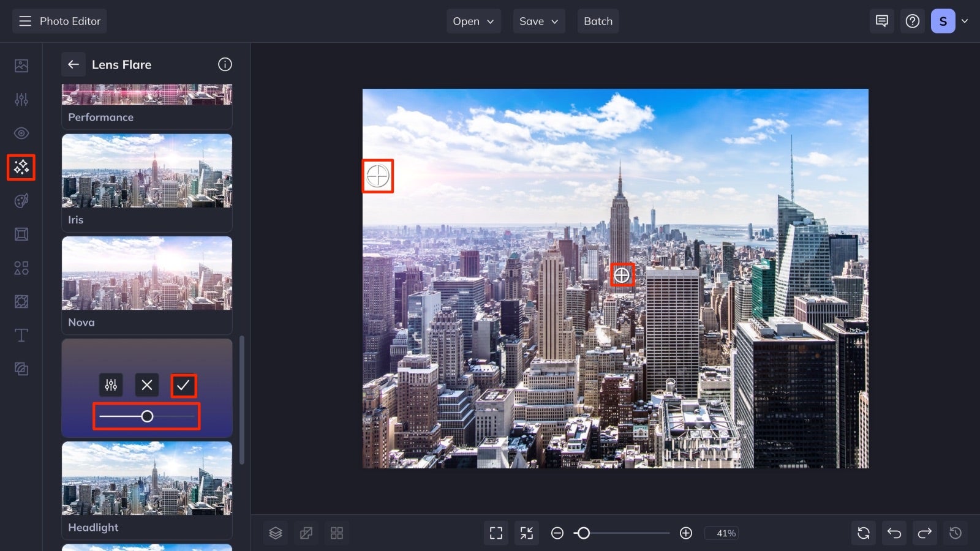Select the Artsy palette tool
Image resolution: width=980 pixels, height=551 pixels.
[x=21, y=200]
